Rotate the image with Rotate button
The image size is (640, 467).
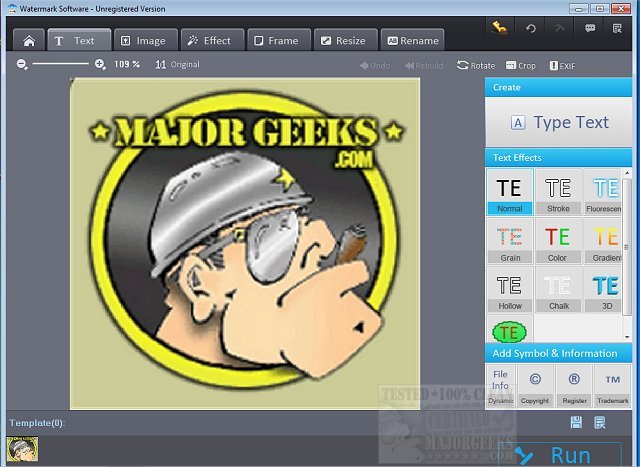coord(476,65)
